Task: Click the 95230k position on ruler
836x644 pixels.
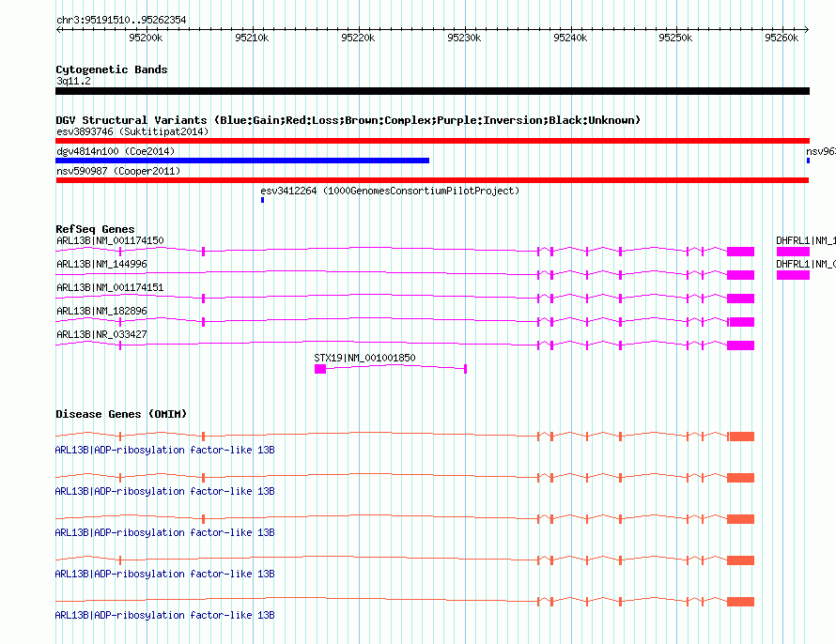Action: click(x=464, y=38)
